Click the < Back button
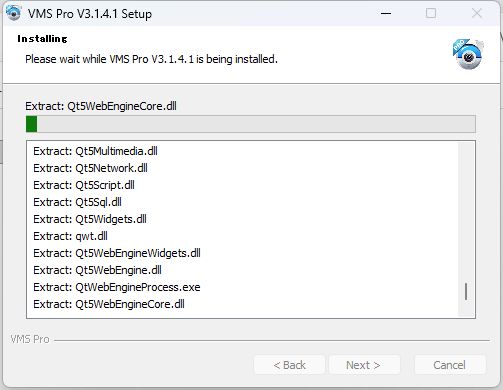The height and width of the screenshot is (390, 503). pos(289,365)
